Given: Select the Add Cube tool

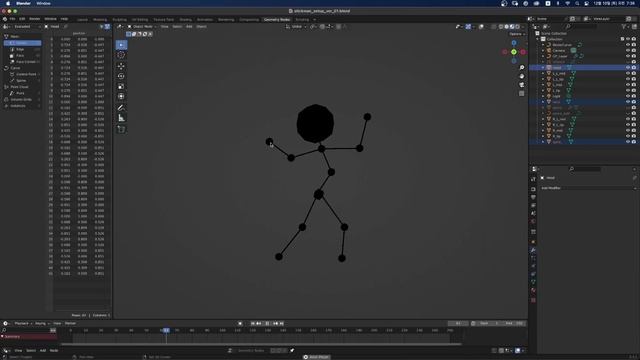Looking at the screenshot, I should click(x=121, y=129).
